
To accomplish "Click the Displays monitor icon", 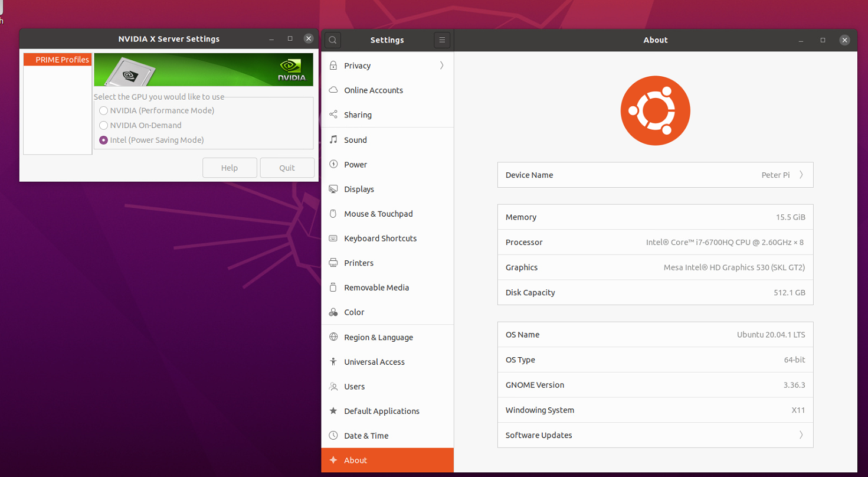I will (333, 190).
